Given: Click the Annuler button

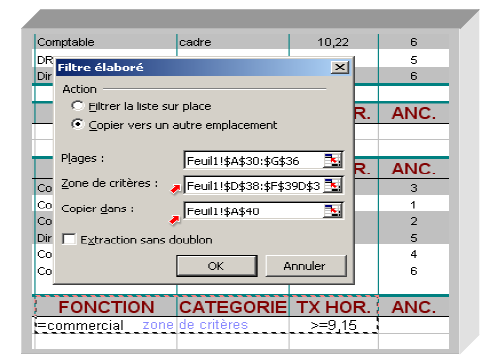Looking at the screenshot, I should pyautogui.click(x=306, y=266).
